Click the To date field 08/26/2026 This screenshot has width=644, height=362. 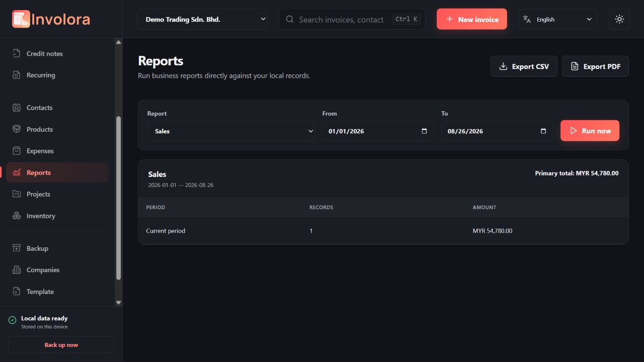[x=497, y=131]
